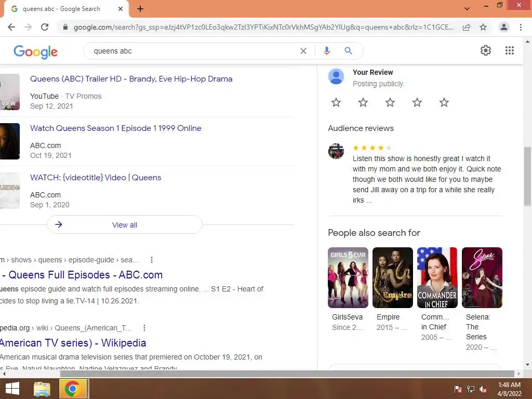Viewport: 532px width, 399px height.
Task: Click the {videotitle} video thumbnail
Action: click(10, 191)
